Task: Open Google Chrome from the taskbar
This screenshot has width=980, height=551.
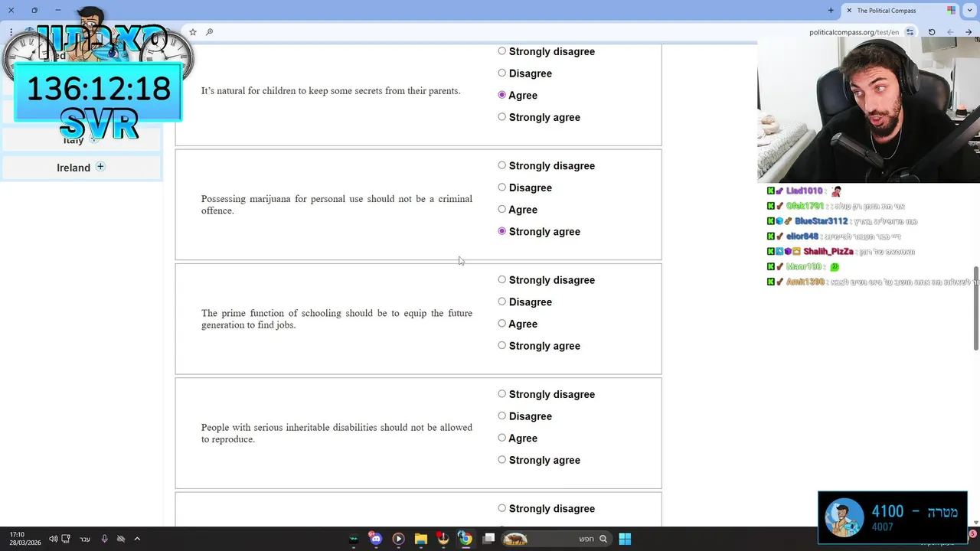Action: (x=465, y=539)
